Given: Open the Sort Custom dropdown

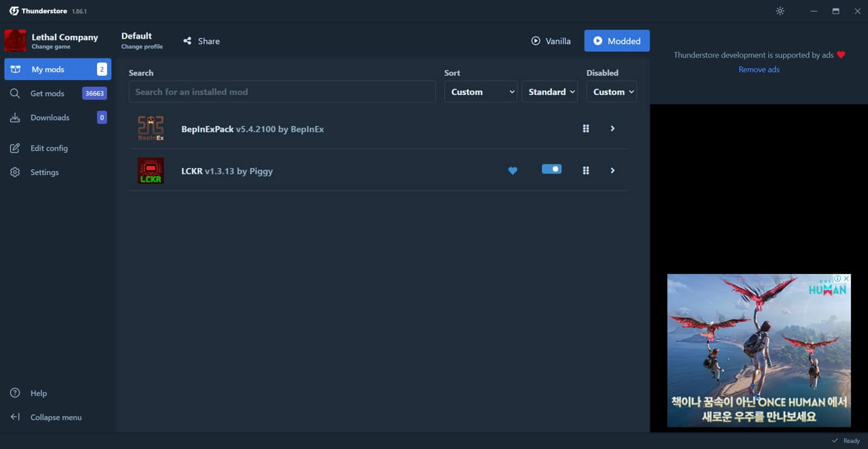Looking at the screenshot, I should pos(480,92).
